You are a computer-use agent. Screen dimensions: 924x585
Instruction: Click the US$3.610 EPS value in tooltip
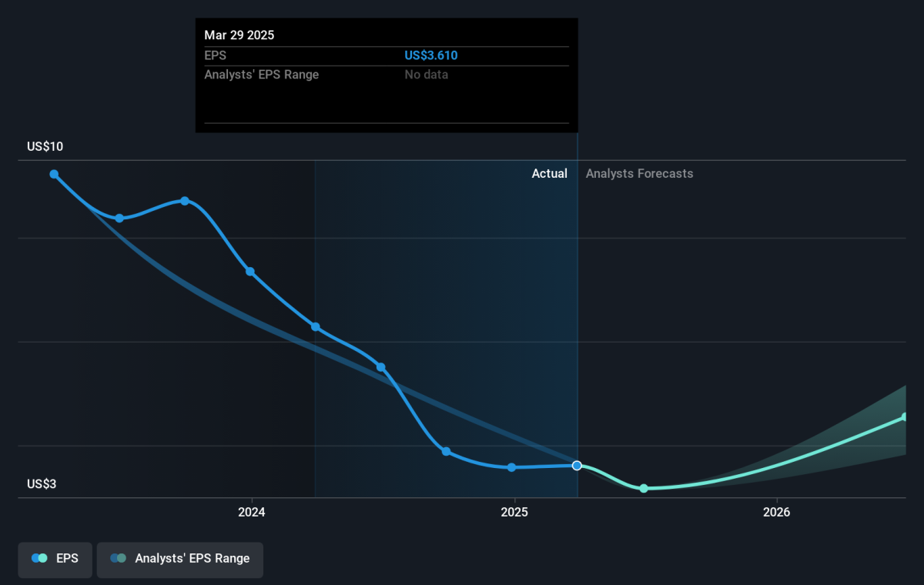pos(431,55)
